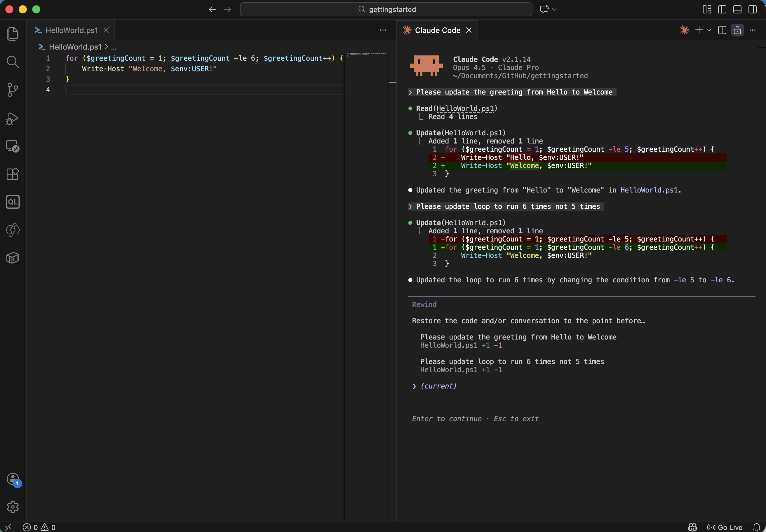Viewport: 766px width, 532px height.
Task: Open the new Claude session dropdown chevron
Action: [708, 30]
